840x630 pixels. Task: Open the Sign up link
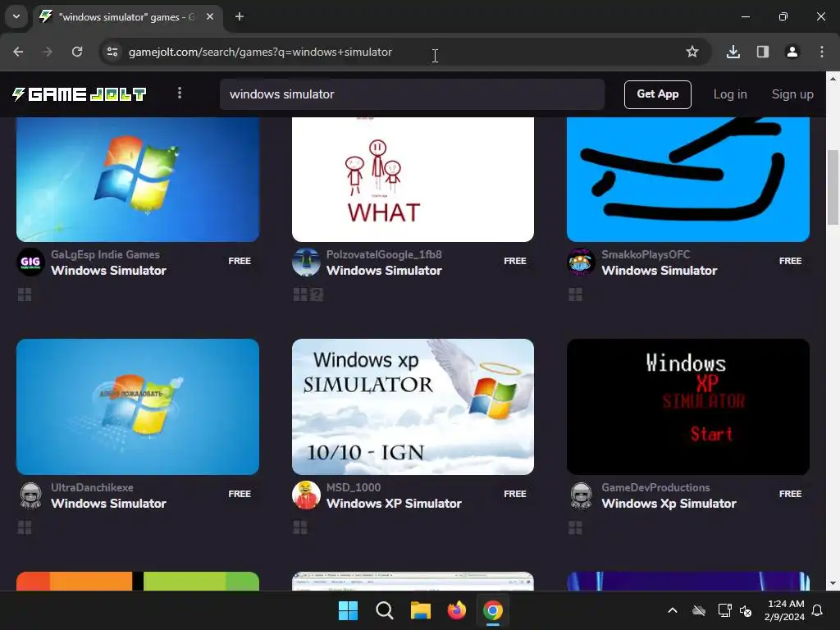[792, 94]
